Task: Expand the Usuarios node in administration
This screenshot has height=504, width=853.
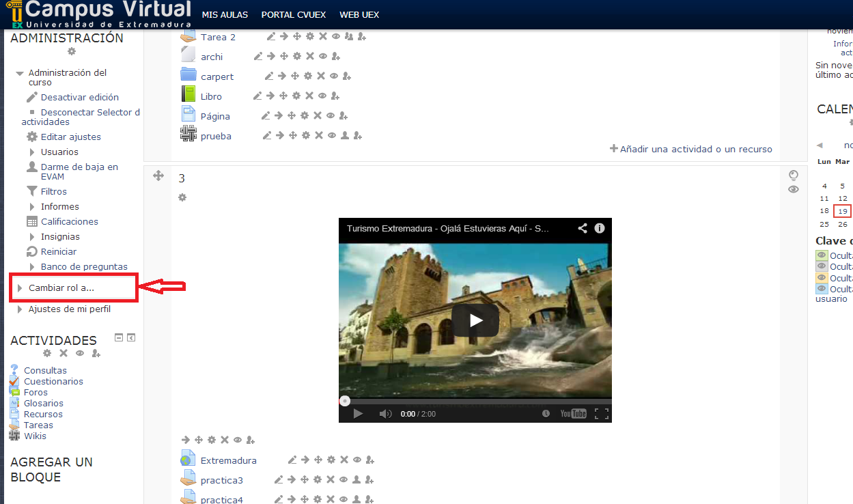Action: coord(32,152)
